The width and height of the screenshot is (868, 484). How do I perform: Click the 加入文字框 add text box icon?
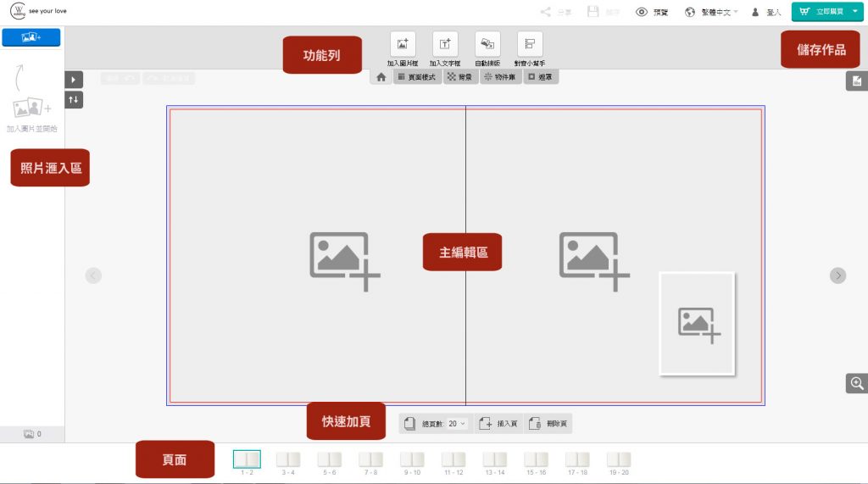tap(445, 44)
